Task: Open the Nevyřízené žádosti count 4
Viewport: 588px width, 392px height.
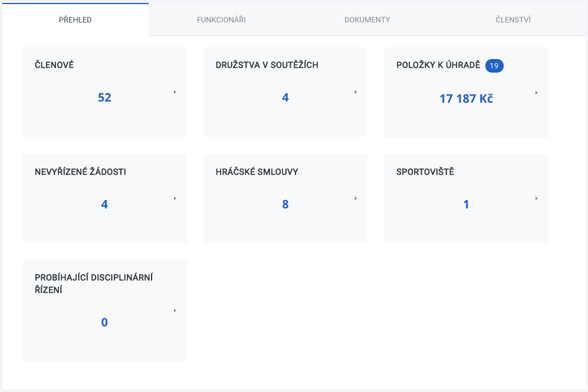Action: click(x=104, y=204)
